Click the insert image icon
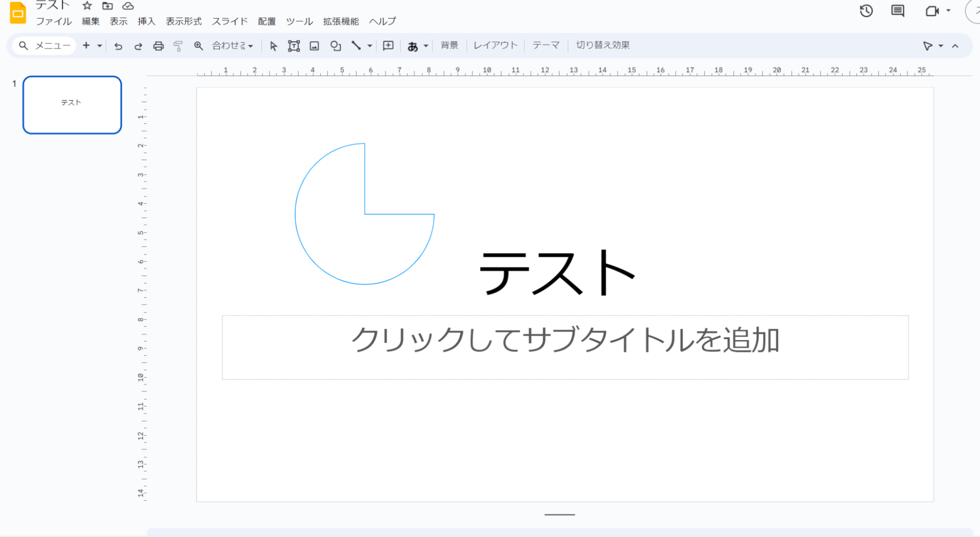The height and width of the screenshot is (537, 980). 314,46
